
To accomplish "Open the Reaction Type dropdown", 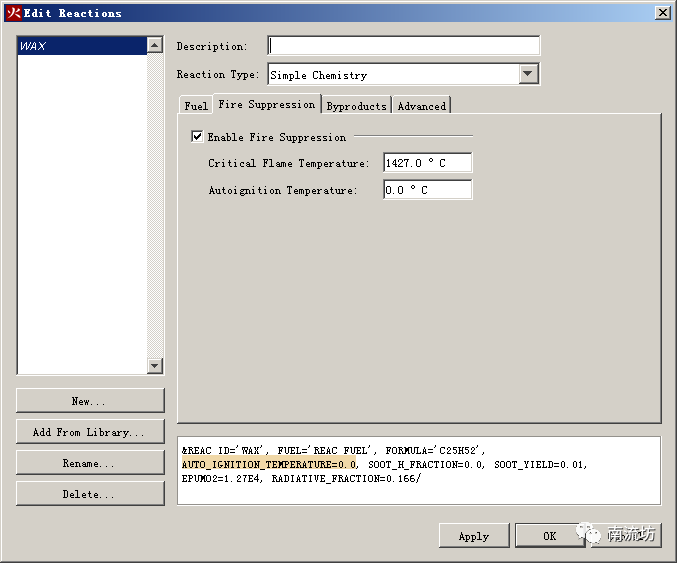I will 403,74.
